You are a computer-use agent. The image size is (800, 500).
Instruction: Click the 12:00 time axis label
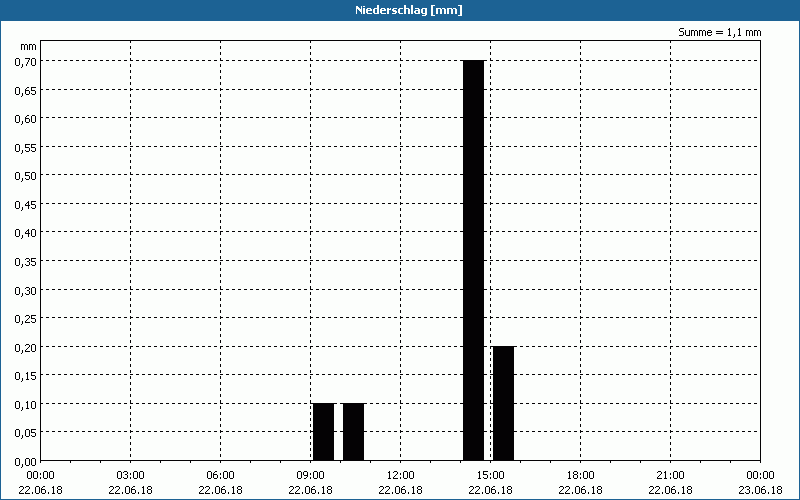pos(401,476)
